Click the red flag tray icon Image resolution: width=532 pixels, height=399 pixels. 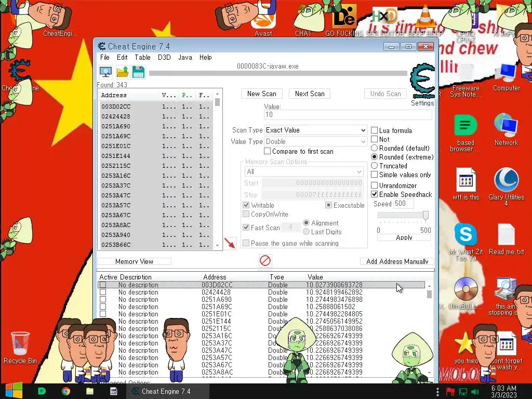coord(450,392)
